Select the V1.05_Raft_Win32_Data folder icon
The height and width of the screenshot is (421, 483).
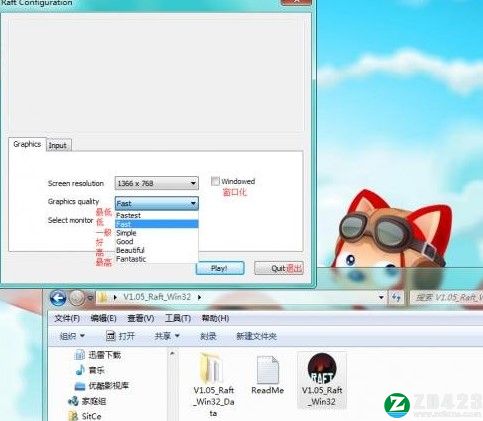click(x=211, y=369)
